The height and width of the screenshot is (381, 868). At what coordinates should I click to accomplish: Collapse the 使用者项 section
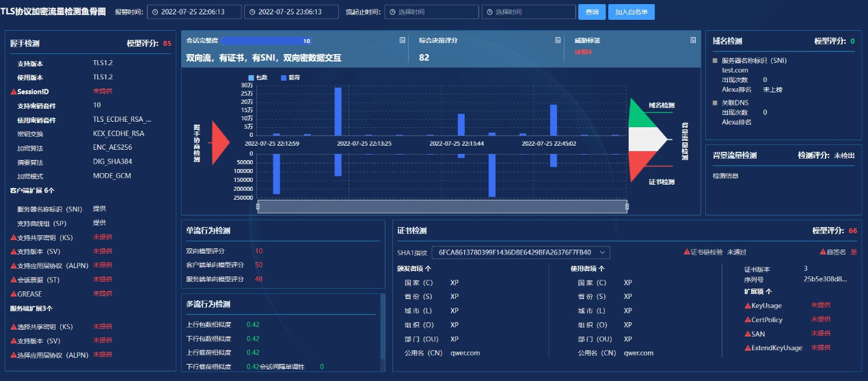point(601,269)
